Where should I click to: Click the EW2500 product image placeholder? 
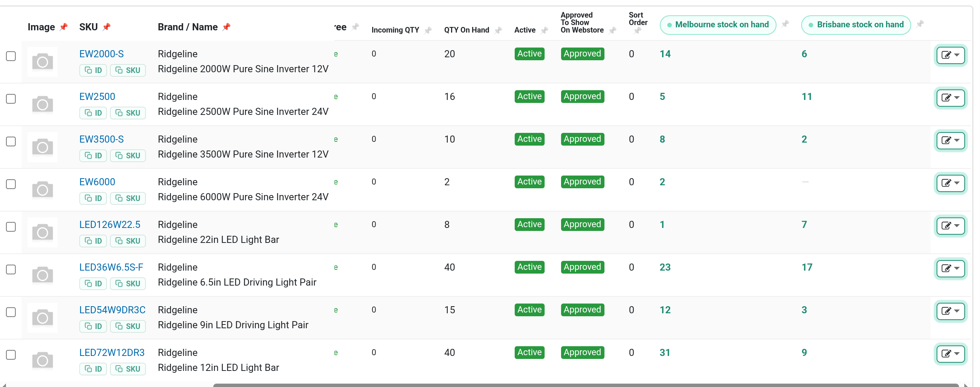(43, 104)
